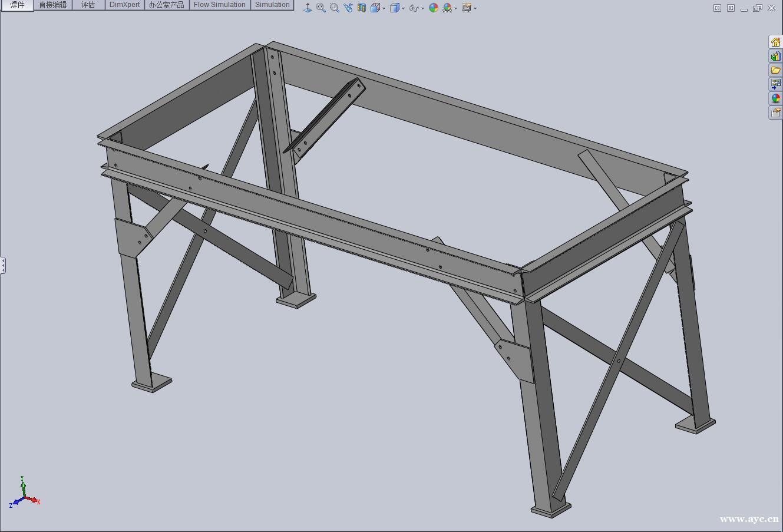Image resolution: width=783 pixels, height=532 pixels.
Task: Switch to the DimXpert tab
Action: coord(124,4)
